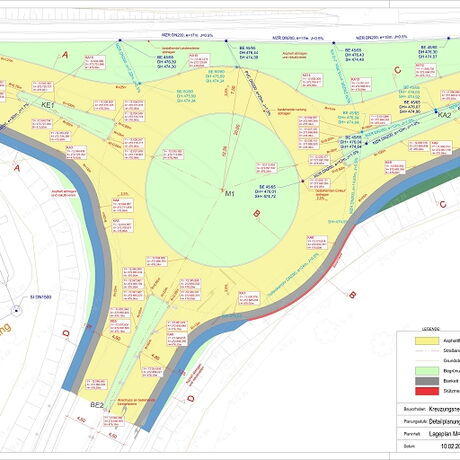The height and width of the screenshot is (460, 460).
Task: Click the M1 roundabout center point label
Action: (x=230, y=193)
